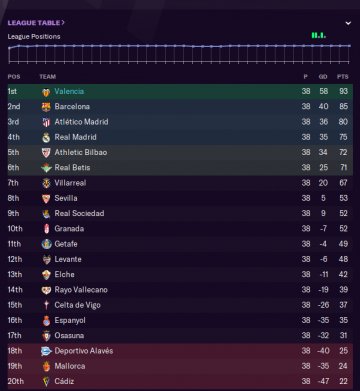The height and width of the screenshot is (391, 360).
Task: Click the Real Betis crest icon
Action: point(46,168)
